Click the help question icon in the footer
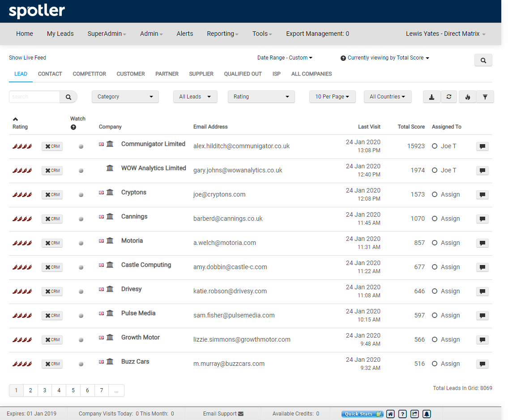 coord(402,414)
